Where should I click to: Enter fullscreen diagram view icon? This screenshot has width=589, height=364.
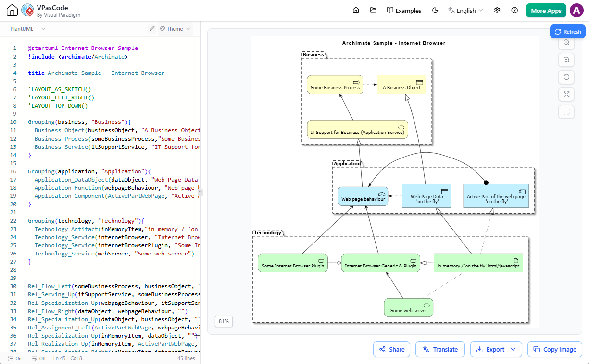point(566,112)
